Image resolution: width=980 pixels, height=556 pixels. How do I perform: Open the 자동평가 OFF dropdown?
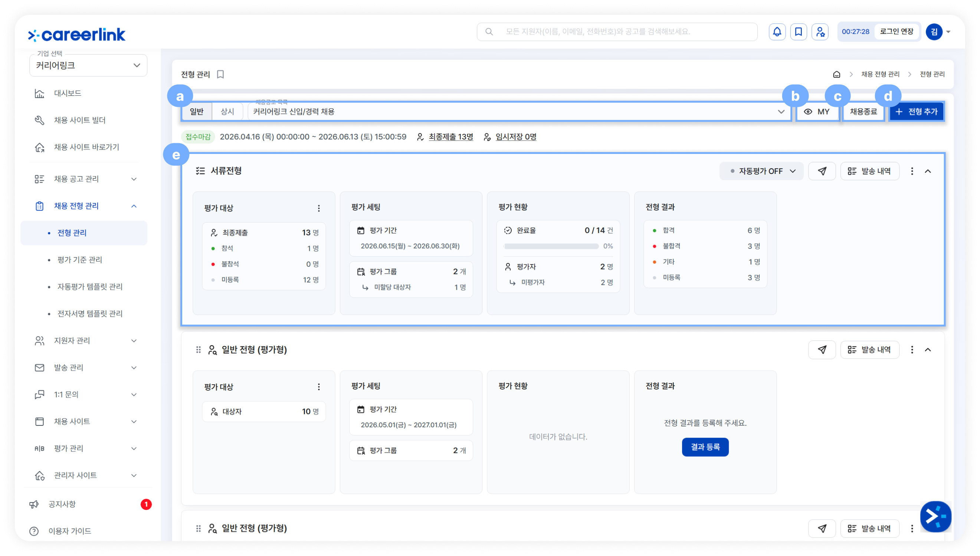[761, 171]
